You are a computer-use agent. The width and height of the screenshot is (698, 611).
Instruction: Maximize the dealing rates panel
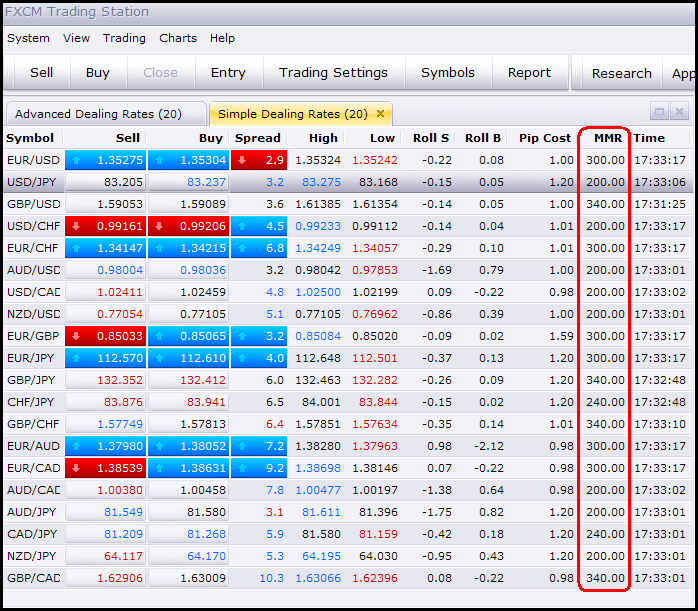[x=659, y=111]
